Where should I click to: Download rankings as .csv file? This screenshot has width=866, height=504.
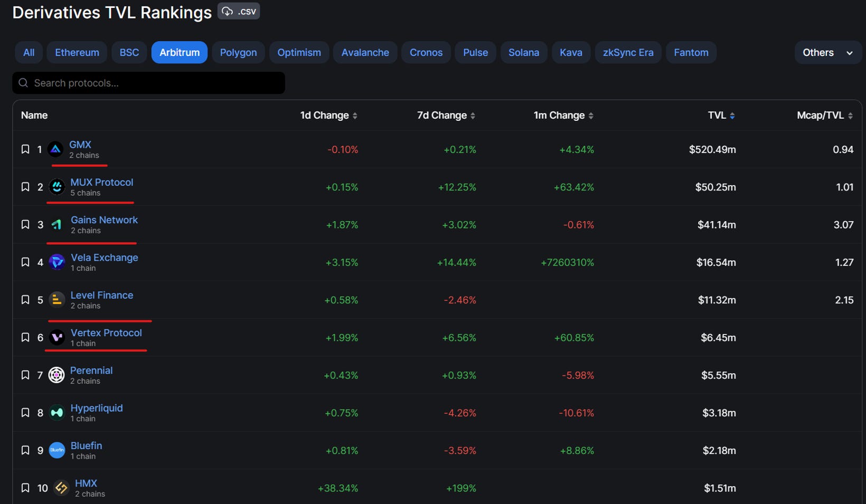pyautogui.click(x=239, y=11)
